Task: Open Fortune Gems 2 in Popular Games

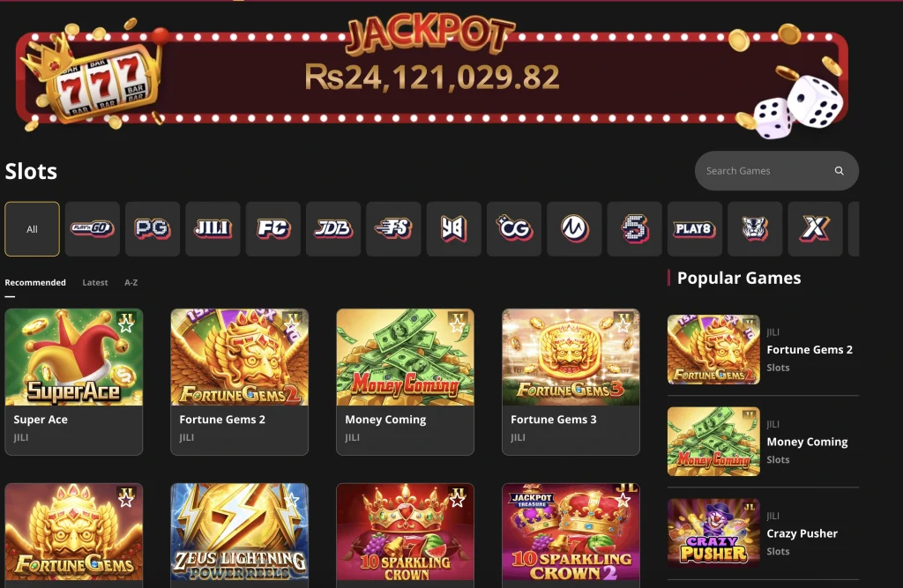Action: click(763, 350)
